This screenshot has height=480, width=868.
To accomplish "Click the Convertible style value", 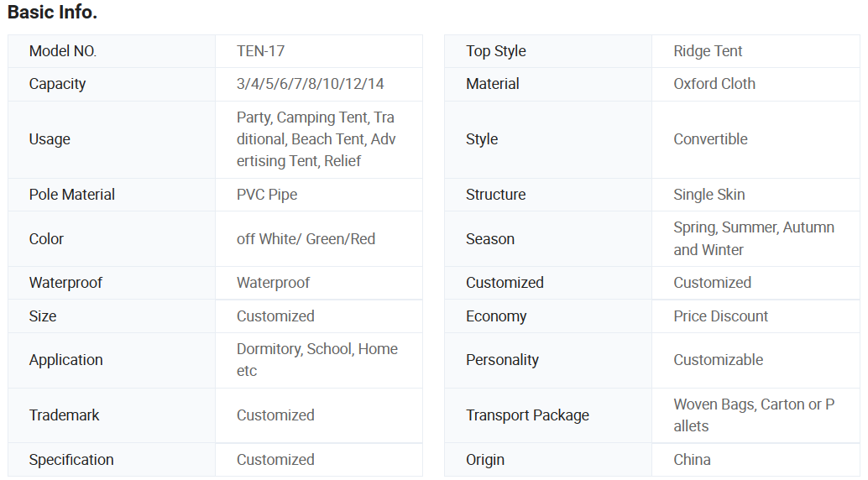I will point(710,139).
